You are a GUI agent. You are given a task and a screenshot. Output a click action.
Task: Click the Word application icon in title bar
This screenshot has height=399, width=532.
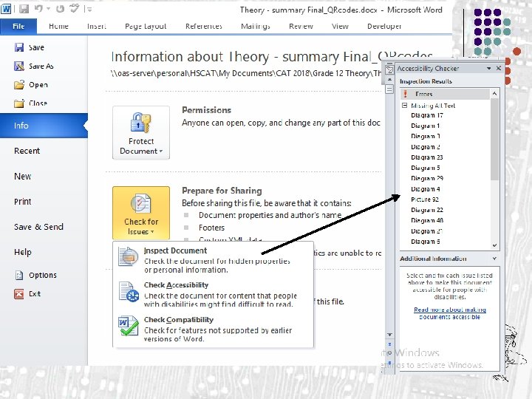coord(6,9)
